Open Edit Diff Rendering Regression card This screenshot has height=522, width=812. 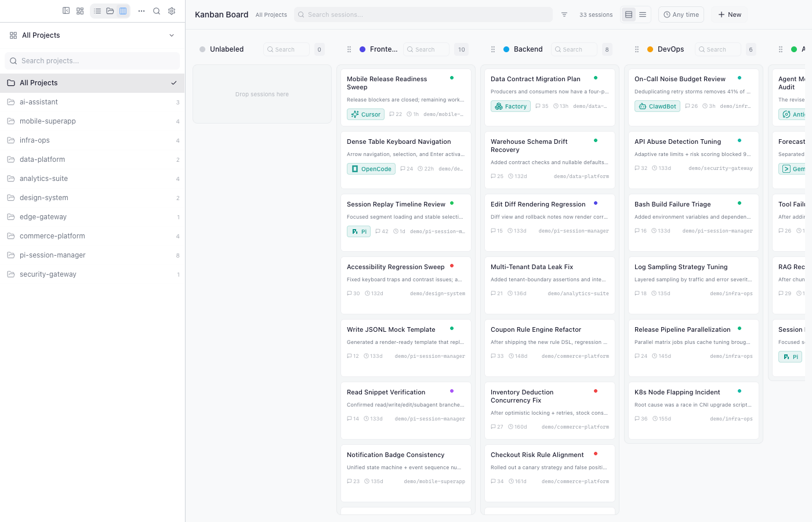pyautogui.click(x=550, y=222)
